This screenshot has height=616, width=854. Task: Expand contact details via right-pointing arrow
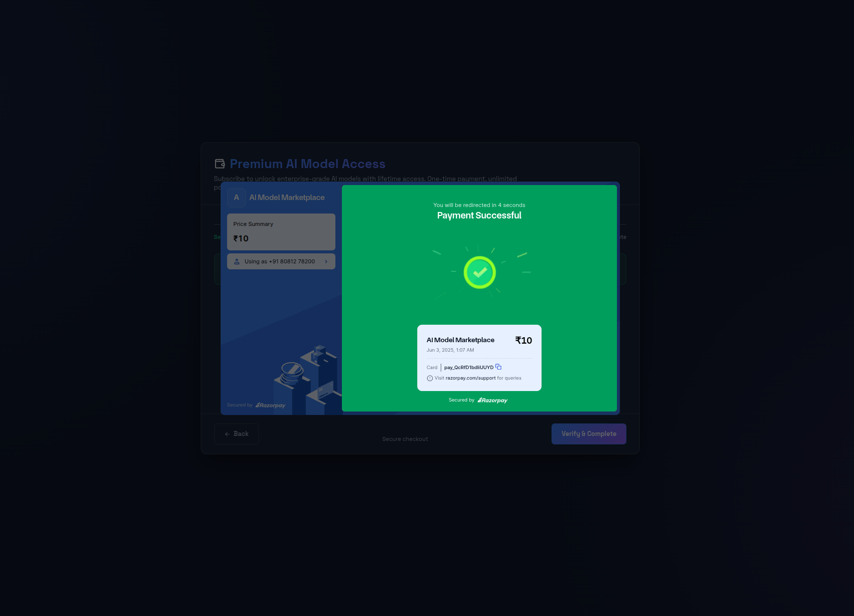click(x=326, y=261)
